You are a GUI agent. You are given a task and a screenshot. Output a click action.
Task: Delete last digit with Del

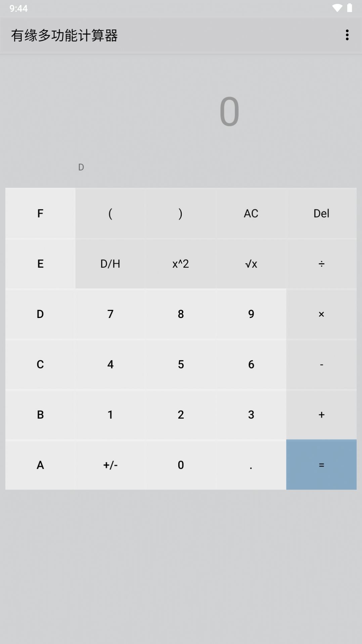click(321, 213)
